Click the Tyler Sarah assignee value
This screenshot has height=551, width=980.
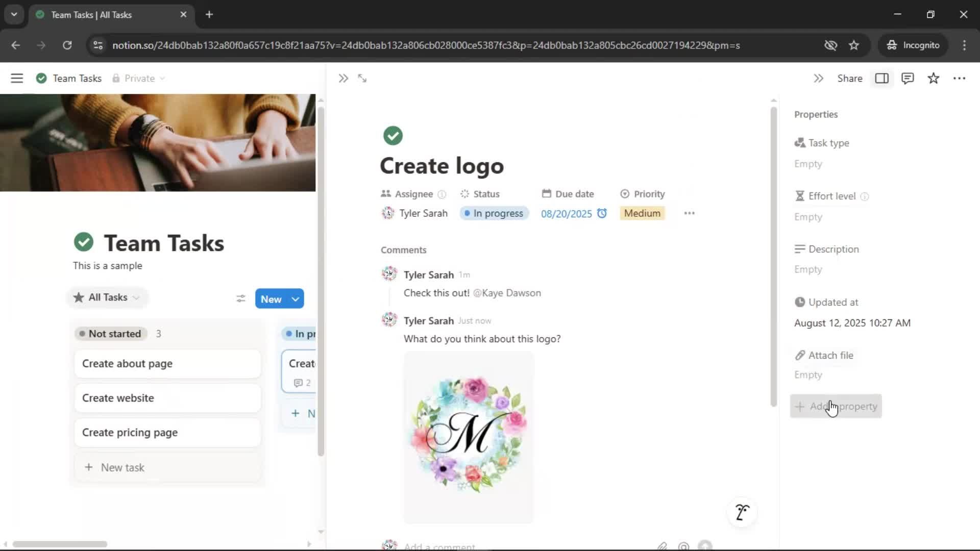pyautogui.click(x=414, y=213)
